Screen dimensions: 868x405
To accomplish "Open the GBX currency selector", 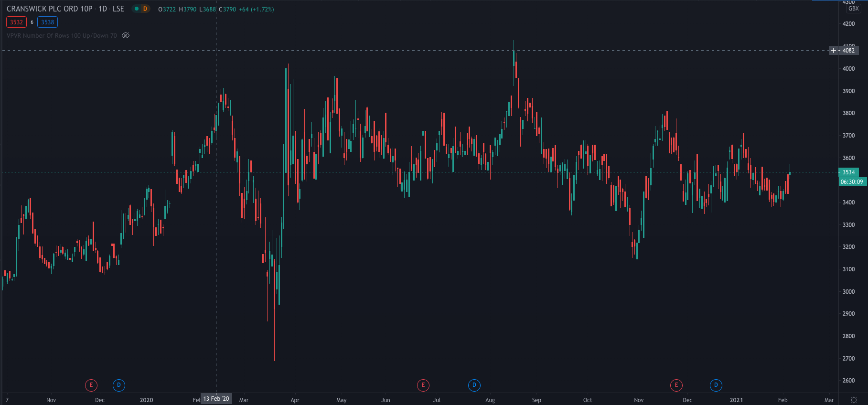I will coord(853,9).
